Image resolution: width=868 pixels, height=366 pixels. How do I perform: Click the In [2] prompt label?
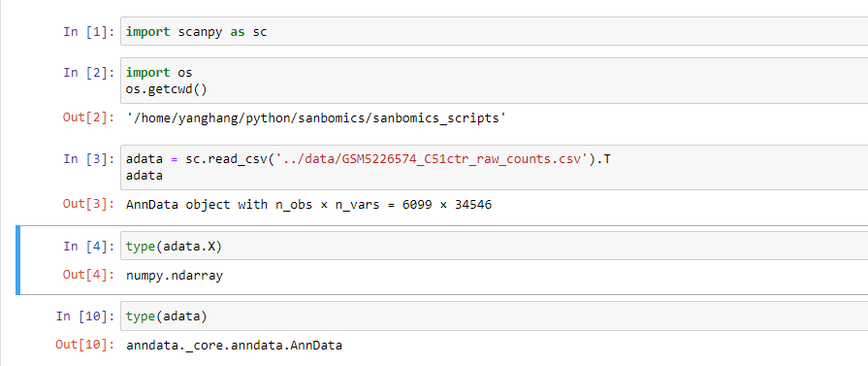(88, 73)
